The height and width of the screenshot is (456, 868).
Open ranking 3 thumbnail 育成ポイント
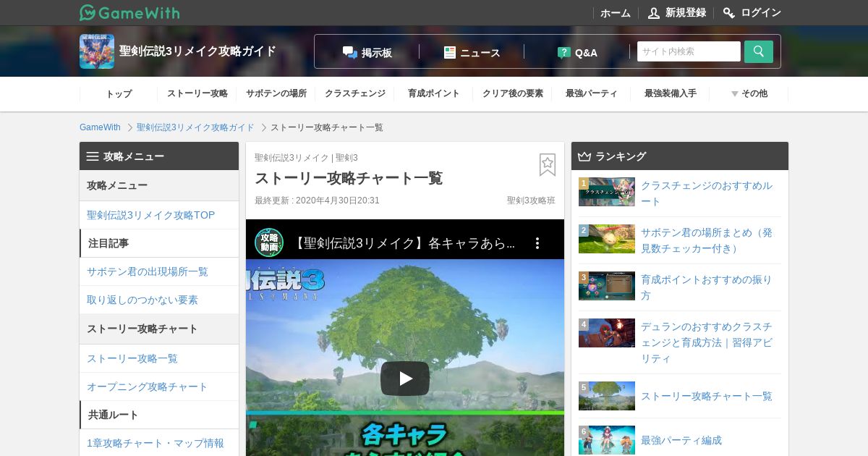click(x=607, y=286)
